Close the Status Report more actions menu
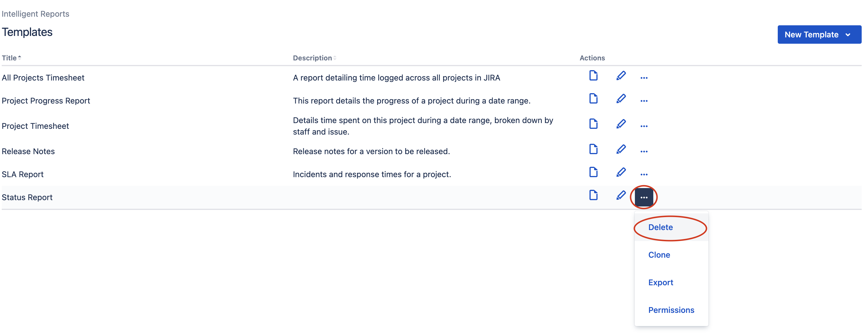 point(644,198)
